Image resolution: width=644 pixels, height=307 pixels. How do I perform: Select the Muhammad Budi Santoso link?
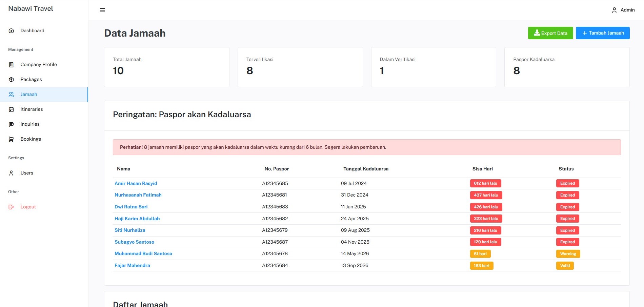click(143, 253)
